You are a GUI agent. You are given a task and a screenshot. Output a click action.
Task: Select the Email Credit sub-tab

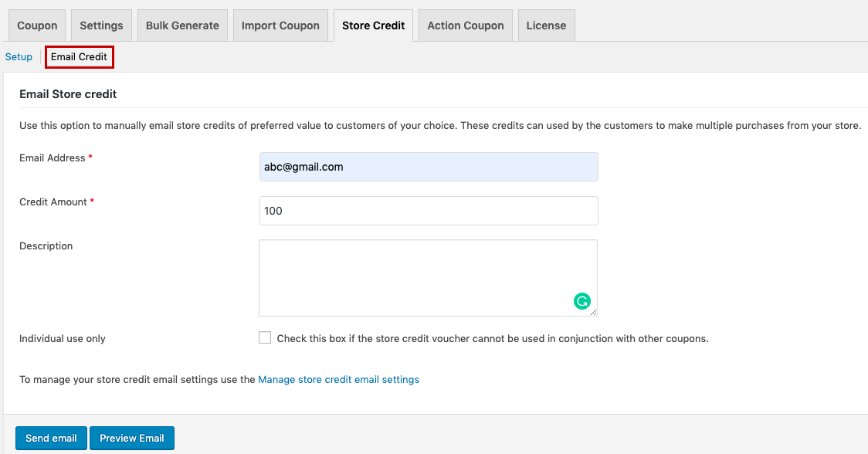pos(80,56)
